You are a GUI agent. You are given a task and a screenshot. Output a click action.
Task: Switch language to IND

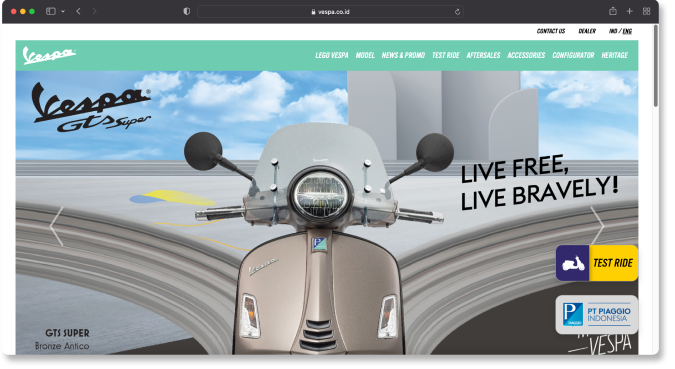pos(613,31)
